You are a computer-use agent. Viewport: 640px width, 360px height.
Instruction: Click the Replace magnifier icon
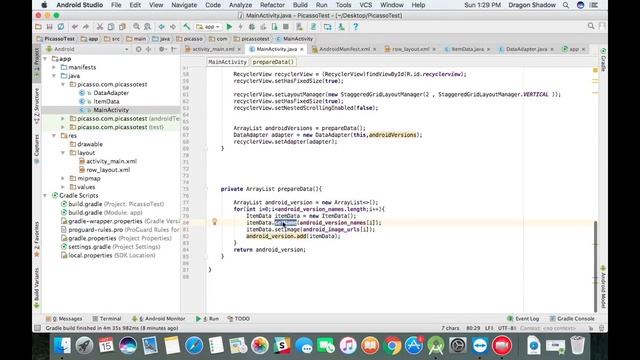pos(147,27)
